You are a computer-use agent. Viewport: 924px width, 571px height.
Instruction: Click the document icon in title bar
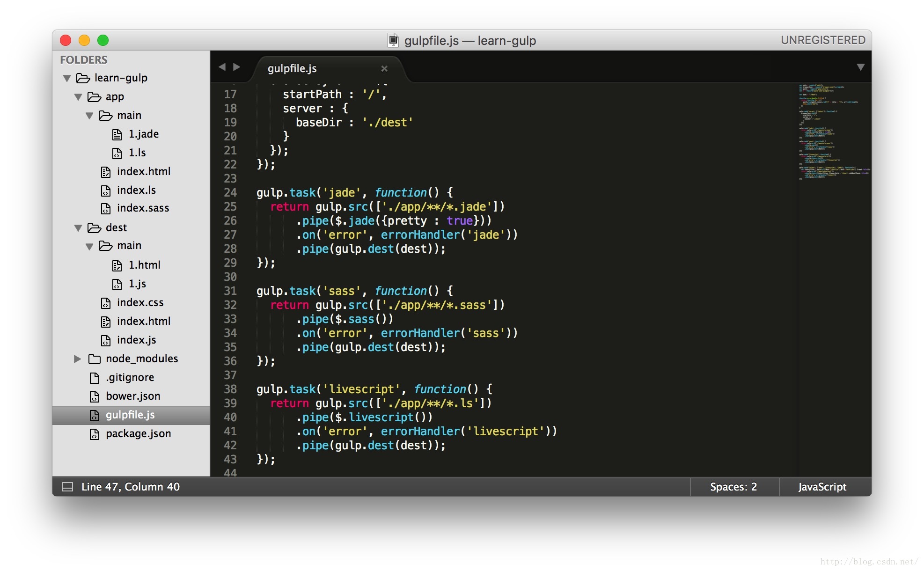pos(393,40)
